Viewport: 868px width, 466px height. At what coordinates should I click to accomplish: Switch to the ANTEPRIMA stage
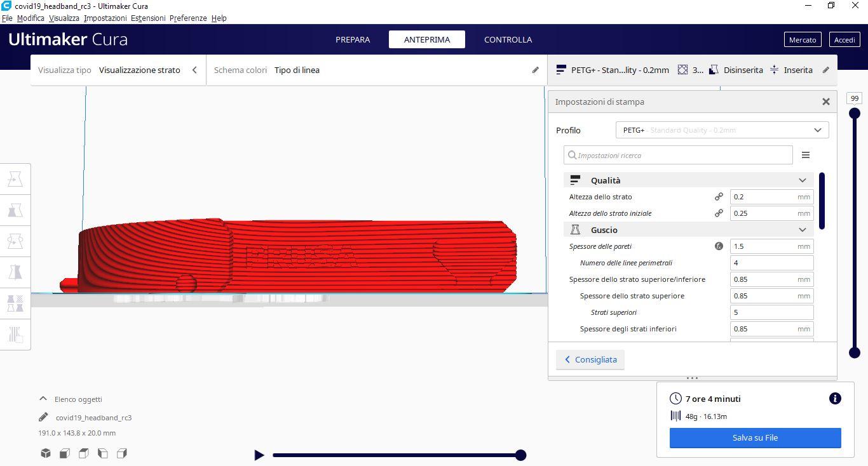pos(427,39)
